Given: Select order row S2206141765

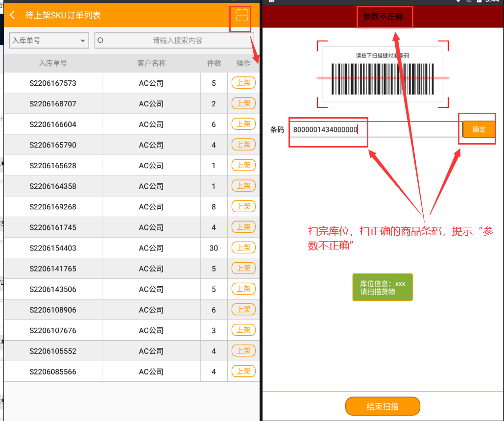Looking at the screenshot, I should 53,269.
